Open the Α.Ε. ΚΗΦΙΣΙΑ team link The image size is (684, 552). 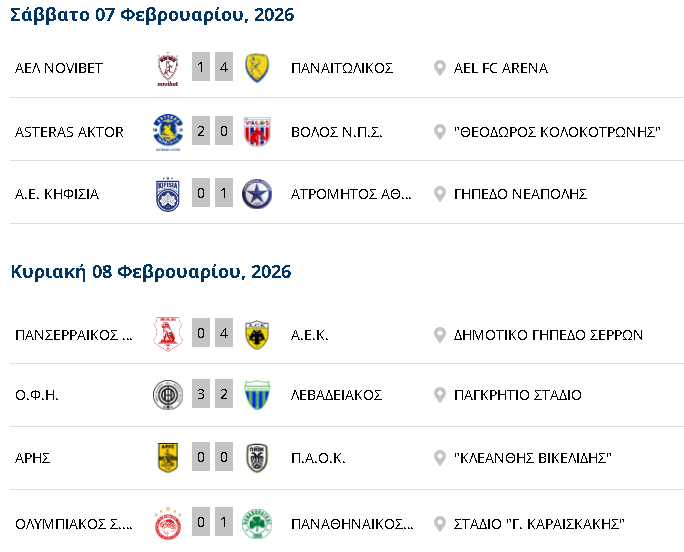[57, 194]
